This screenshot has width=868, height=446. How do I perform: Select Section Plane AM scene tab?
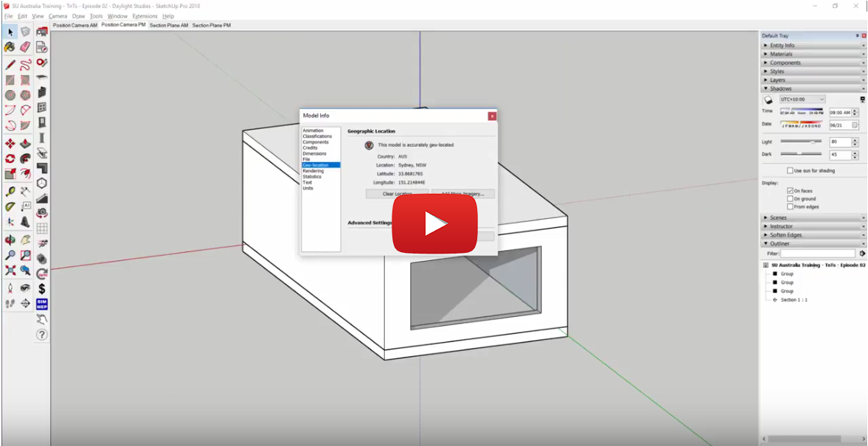[169, 26]
